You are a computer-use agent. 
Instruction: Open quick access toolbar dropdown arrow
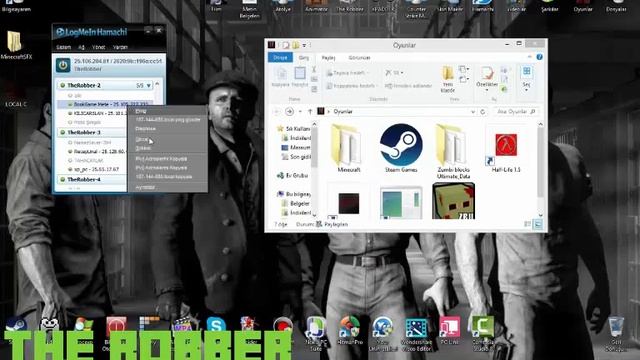(304, 45)
